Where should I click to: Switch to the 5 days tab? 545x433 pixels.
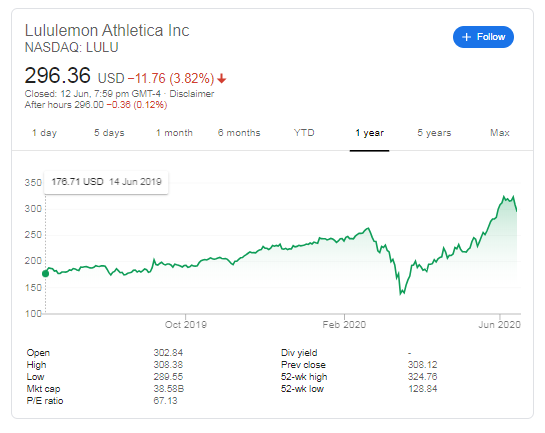[109, 133]
